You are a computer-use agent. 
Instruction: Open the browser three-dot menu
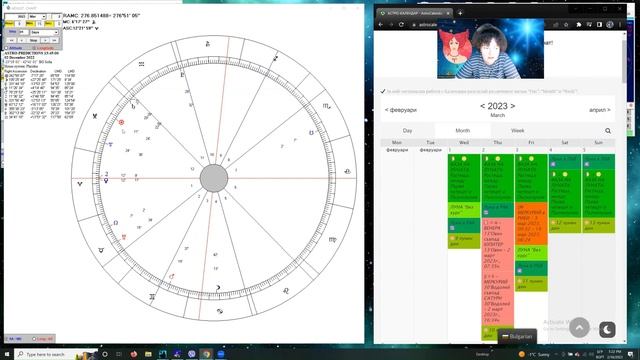coord(620,24)
